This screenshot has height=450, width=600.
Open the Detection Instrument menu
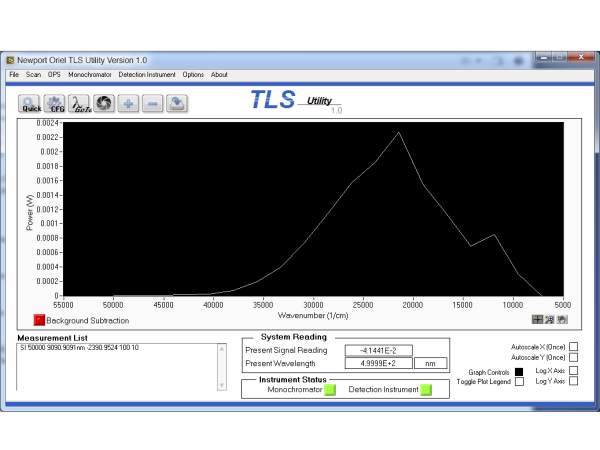pos(147,74)
